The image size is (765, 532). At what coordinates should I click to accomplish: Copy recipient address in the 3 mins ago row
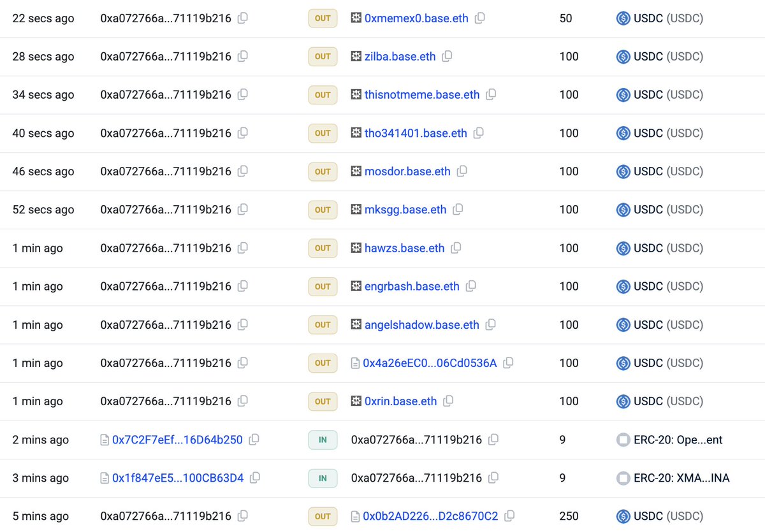coord(493,477)
